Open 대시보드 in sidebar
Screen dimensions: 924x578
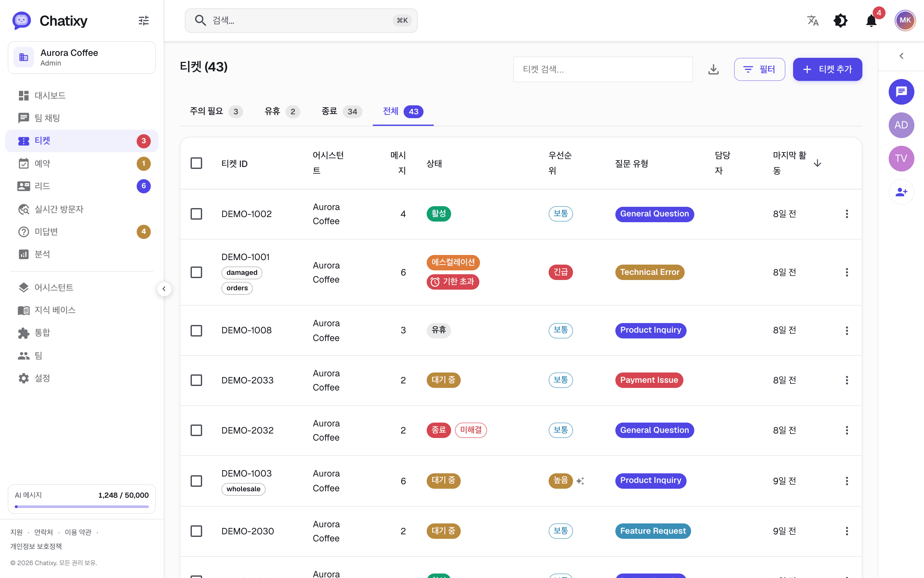pyautogui.click(x=82, y=96)
